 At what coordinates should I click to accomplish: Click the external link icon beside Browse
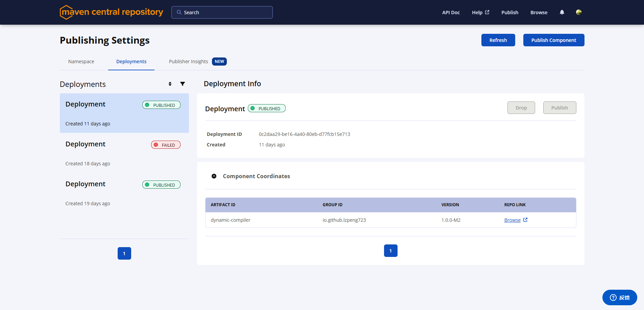(x=525, y=220)
